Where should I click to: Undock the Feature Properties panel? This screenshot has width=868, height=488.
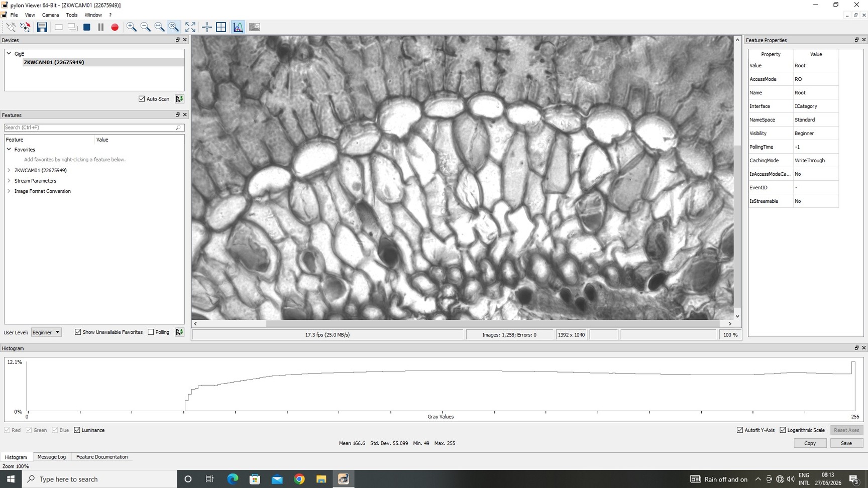[856, 40]
